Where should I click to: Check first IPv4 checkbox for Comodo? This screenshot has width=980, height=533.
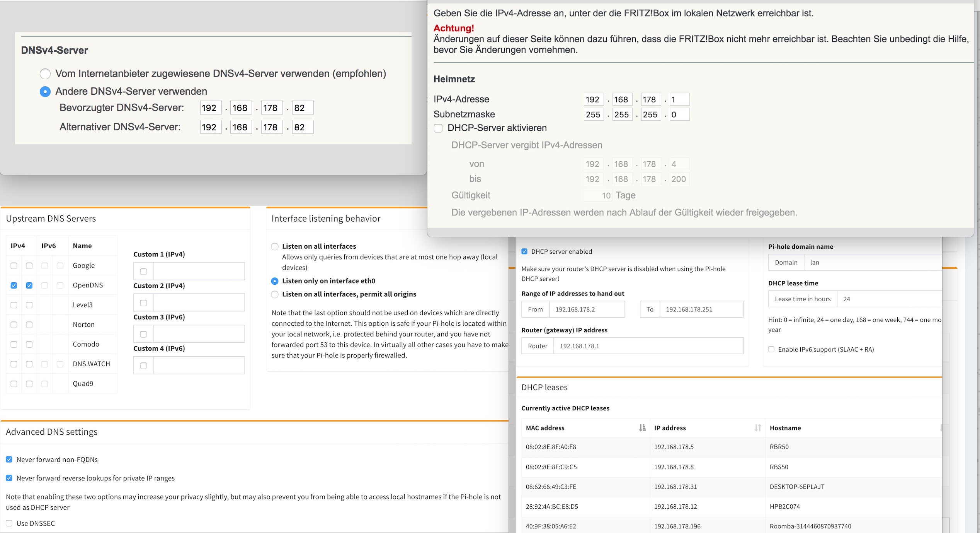coord(14,344)
